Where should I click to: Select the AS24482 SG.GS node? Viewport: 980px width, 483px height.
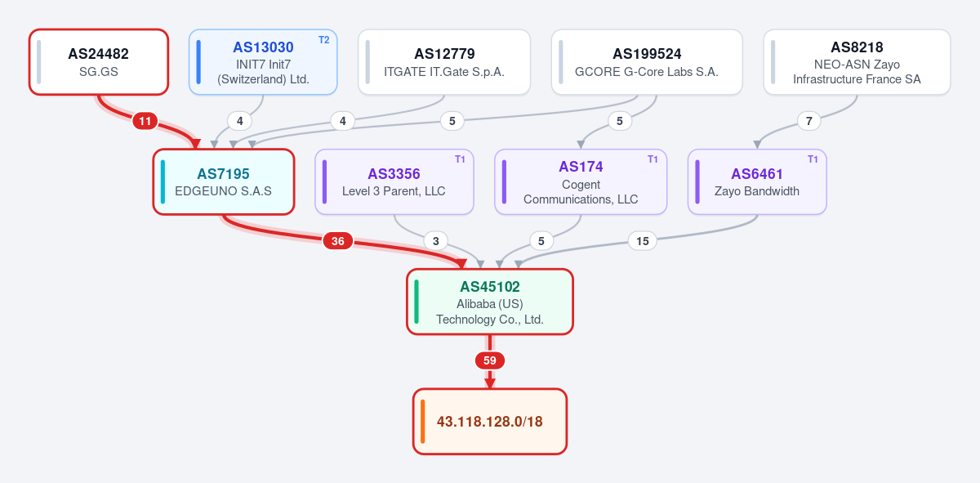[x=99, y=62]
